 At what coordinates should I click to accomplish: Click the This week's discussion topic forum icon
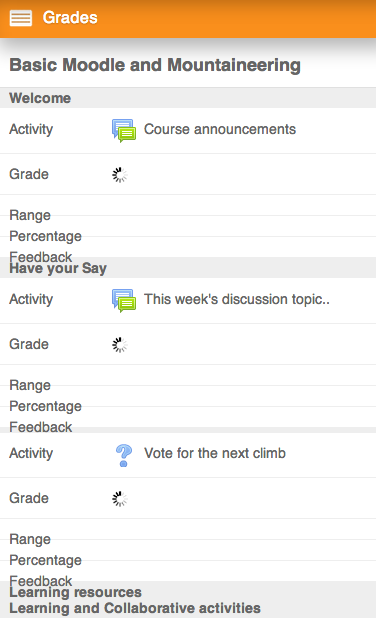pyautogui.click(x=124, y=300)
